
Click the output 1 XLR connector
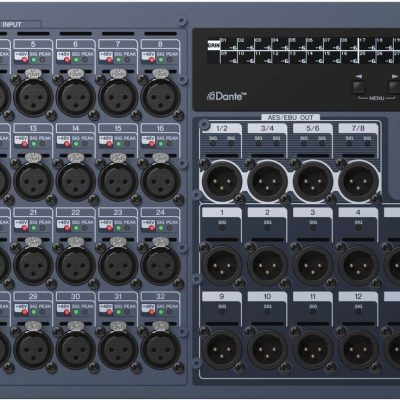pyautogui.click(x=222, y=265)
